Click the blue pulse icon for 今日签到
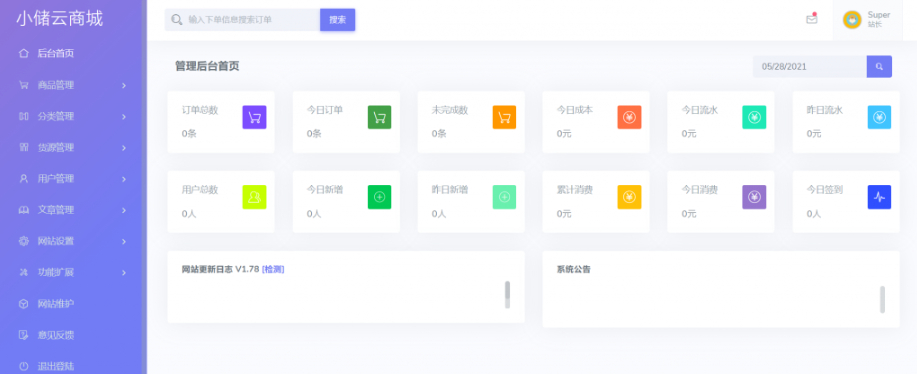 coord(879,197)
